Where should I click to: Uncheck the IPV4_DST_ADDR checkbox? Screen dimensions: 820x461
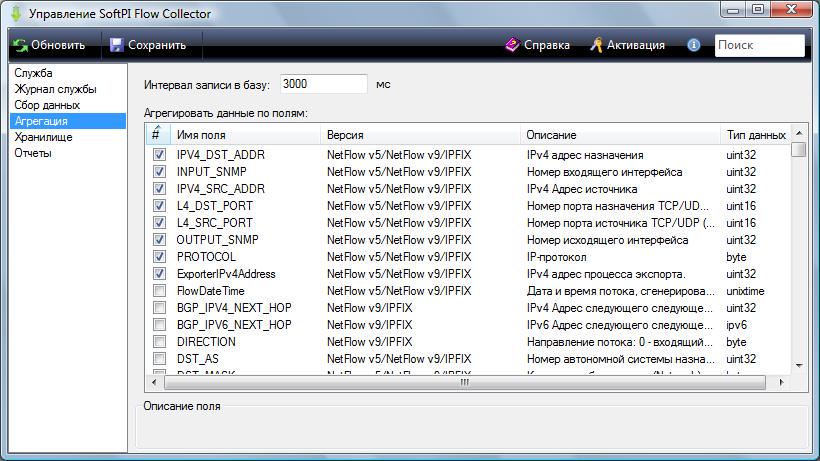tap(160, 155)
